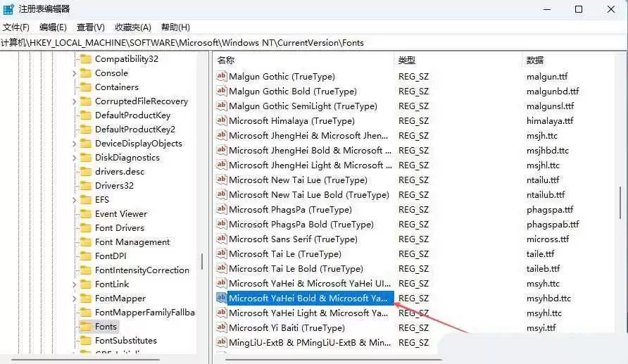
Task: Click string icon for Microsoft New Tai Lue (TrueType)
Action: [x=222, y=180]
